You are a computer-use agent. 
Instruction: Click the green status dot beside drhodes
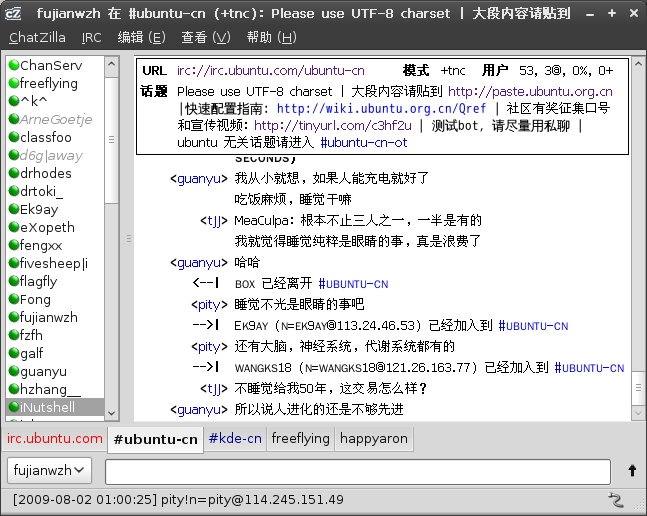[14, 173]
